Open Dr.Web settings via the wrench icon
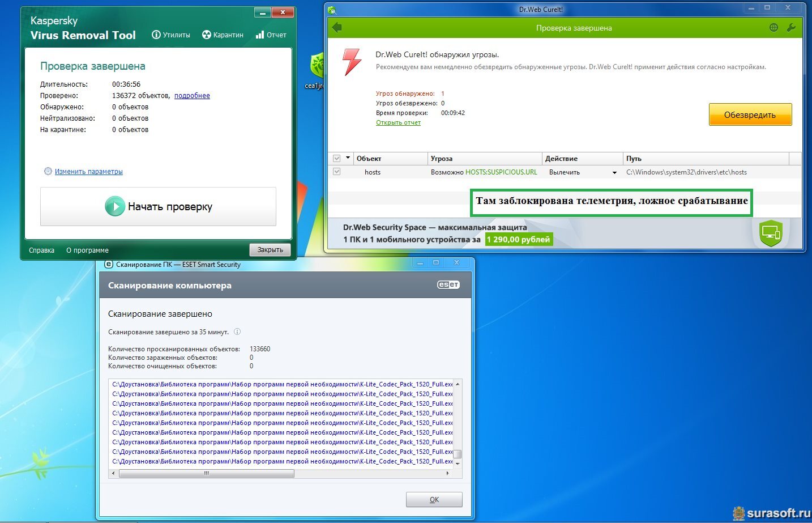Image resolution: width=812 pixels, height=523 pixels. [x=791, y=28]
